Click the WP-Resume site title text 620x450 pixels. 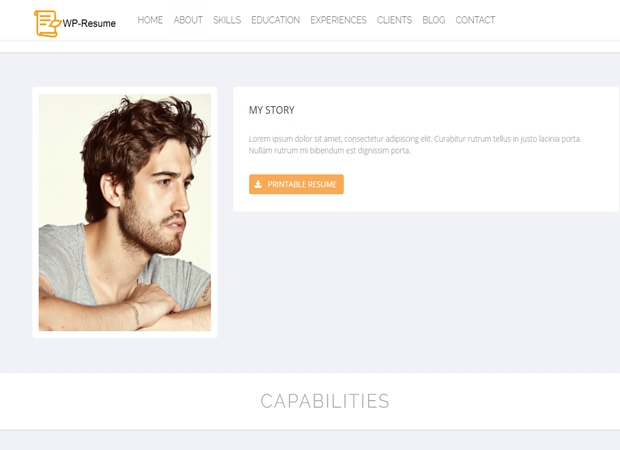(x=89, y=24)
